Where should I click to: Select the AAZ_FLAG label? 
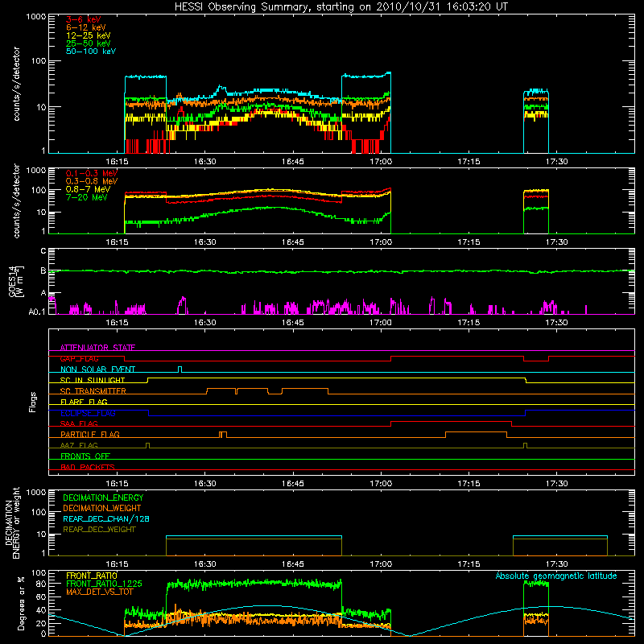coord(79,445)
